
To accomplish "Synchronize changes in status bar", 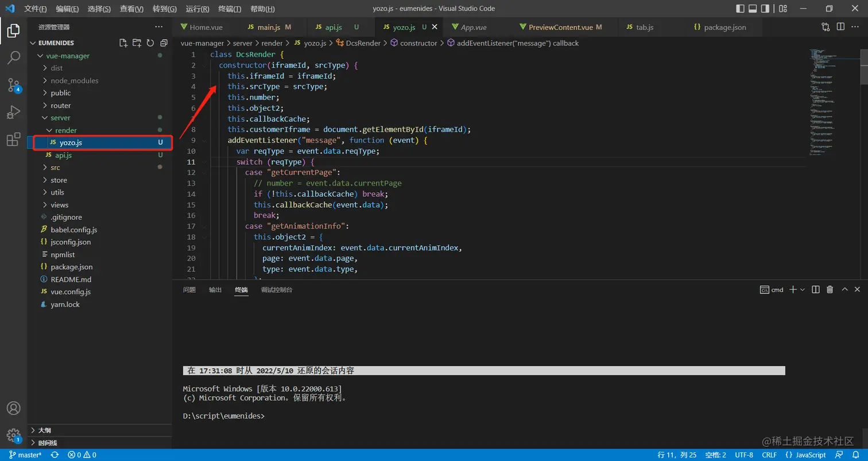I will pyautogui.click(x=55, y=455).
